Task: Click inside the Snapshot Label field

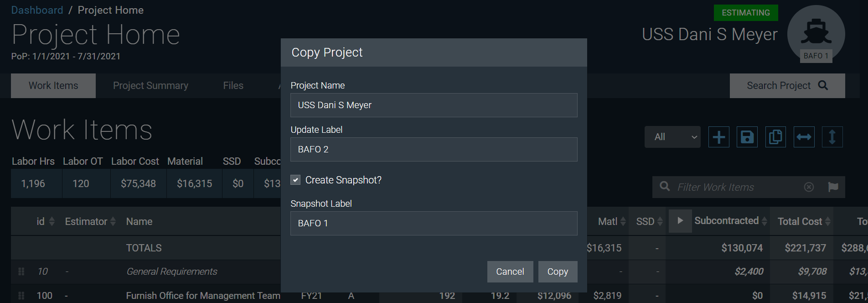Action: coord(434,224)
